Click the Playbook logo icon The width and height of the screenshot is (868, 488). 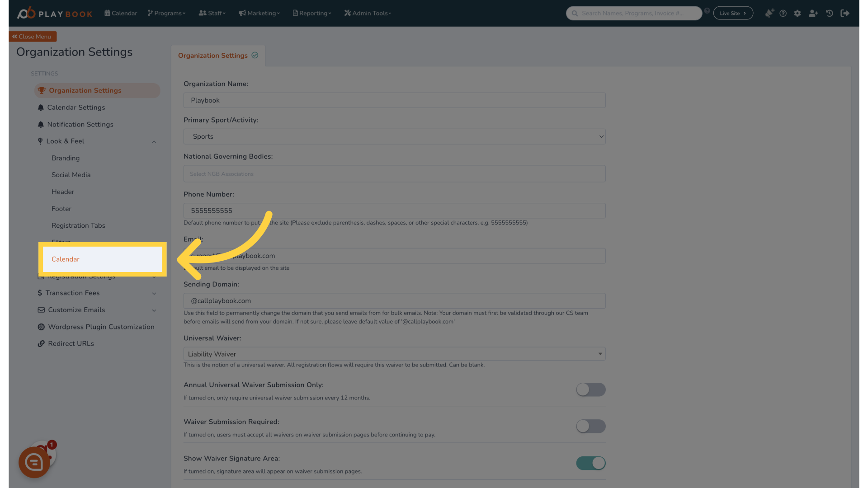tap(25, 12)
